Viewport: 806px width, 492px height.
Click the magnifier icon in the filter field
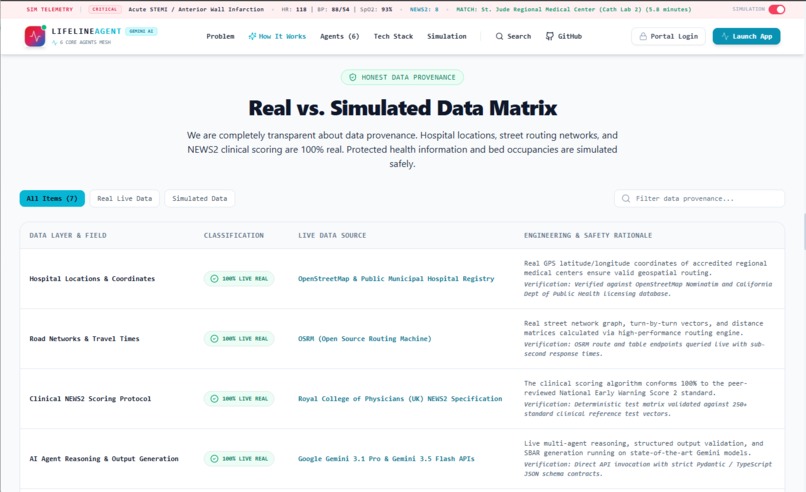(626, 198)
